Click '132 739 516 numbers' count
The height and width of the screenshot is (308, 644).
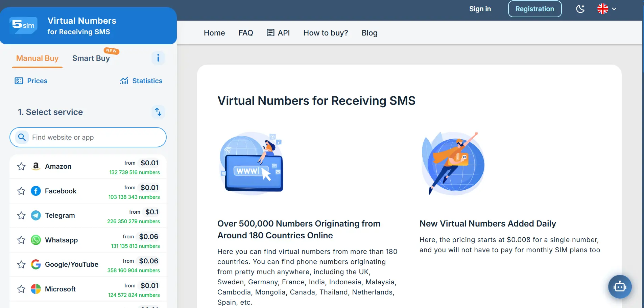coord(135,172)
